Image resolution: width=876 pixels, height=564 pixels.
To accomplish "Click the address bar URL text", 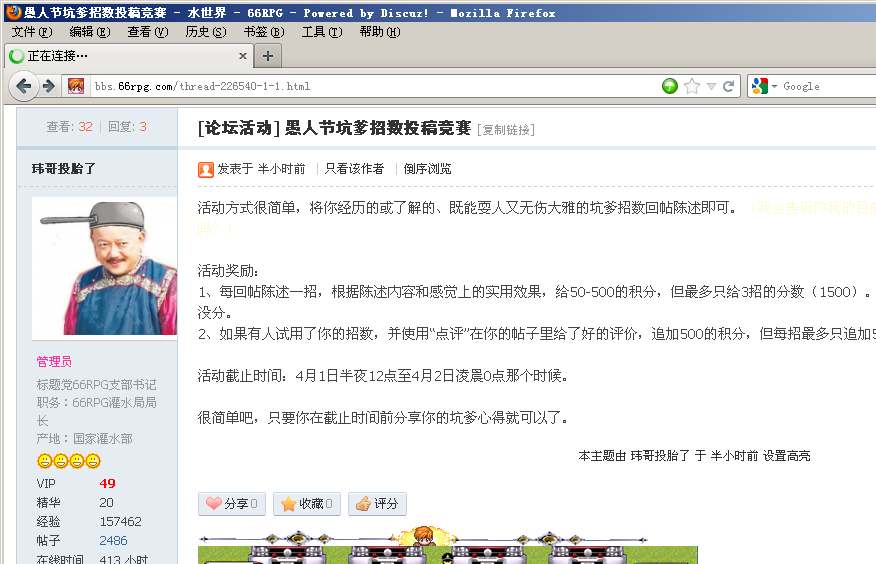I will tap(202, 86).
